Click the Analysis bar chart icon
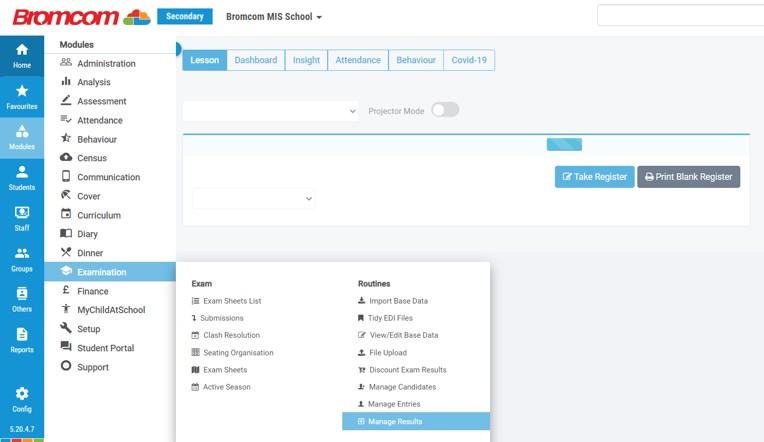The height and width of the screenshot is (442, 764). (66, 81)
